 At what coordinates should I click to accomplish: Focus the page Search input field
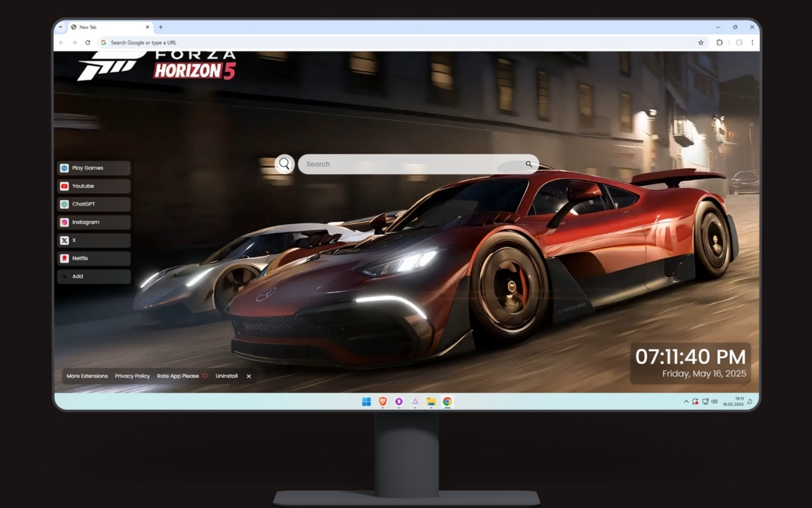tap(419, 164)
